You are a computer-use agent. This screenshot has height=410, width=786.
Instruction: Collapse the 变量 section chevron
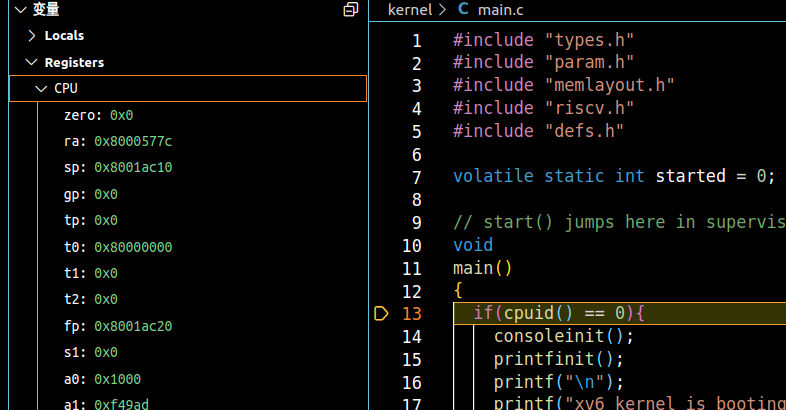click(21, 10)
